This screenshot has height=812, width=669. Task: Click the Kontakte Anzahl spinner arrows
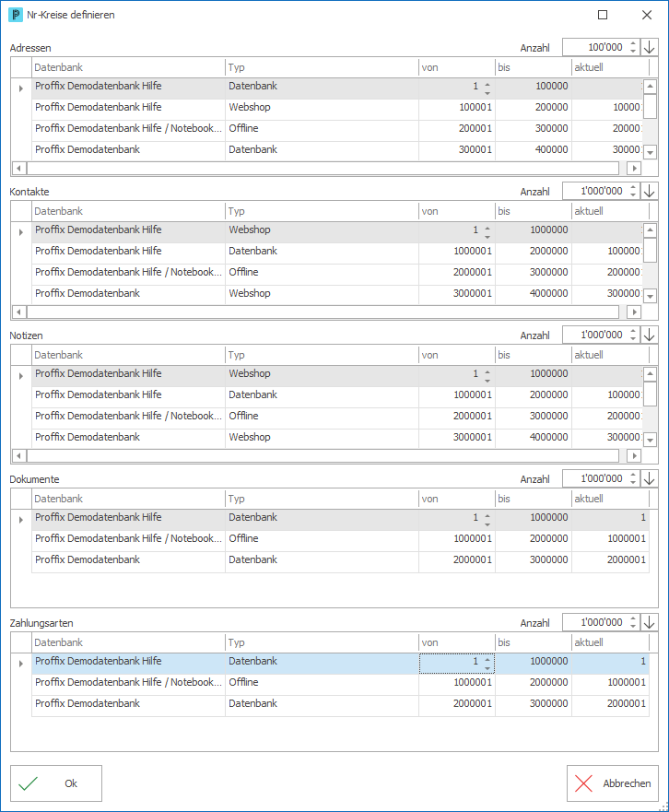(633, 191)
